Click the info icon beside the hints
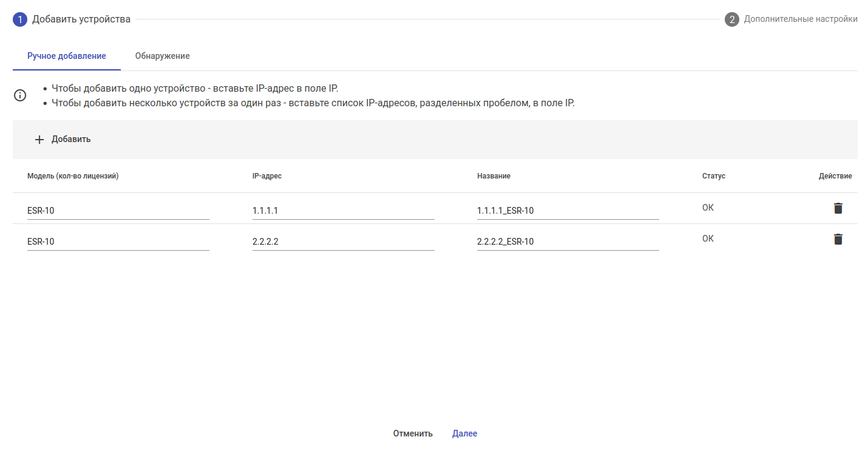Image resolution: width=868 pixels, height=462 pixels. [x=20, y=95]
